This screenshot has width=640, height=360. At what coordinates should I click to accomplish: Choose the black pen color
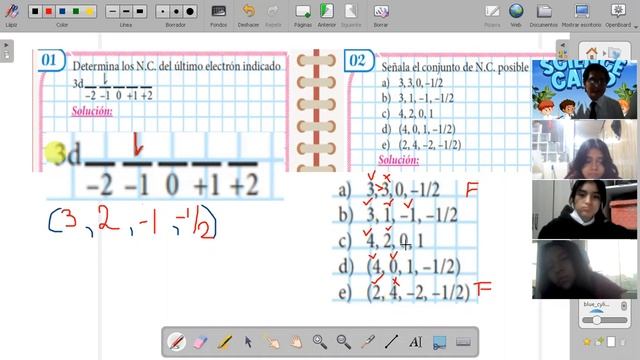(35, 11)
